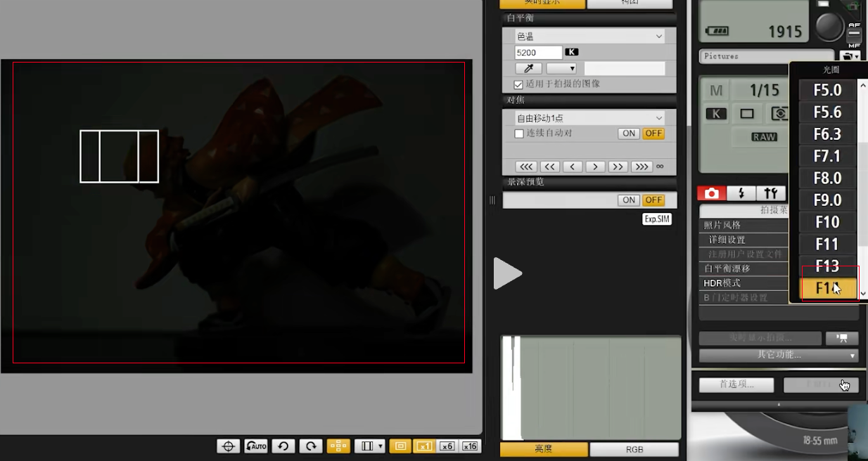The width and height of the screenshot is (868, 461).
Task: Click the 1/15 shutter speed value
Action: (x=764, y=90)
